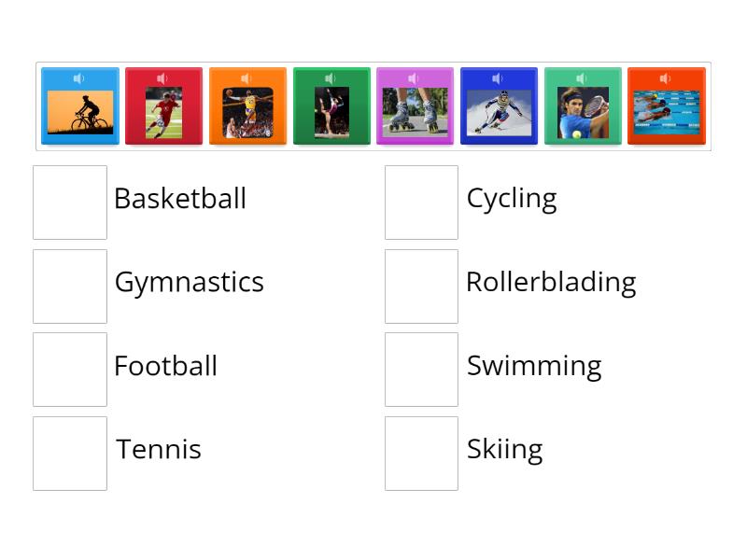Image resolution: width=747 pixels, height=560 pixels.
Task: Play the sound on the tennis tile
Action: coord(583,78)
